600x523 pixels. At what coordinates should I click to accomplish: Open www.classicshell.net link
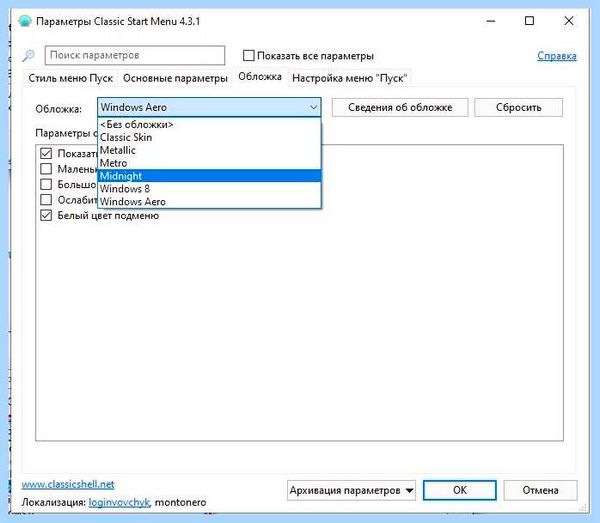pos(68,484)
